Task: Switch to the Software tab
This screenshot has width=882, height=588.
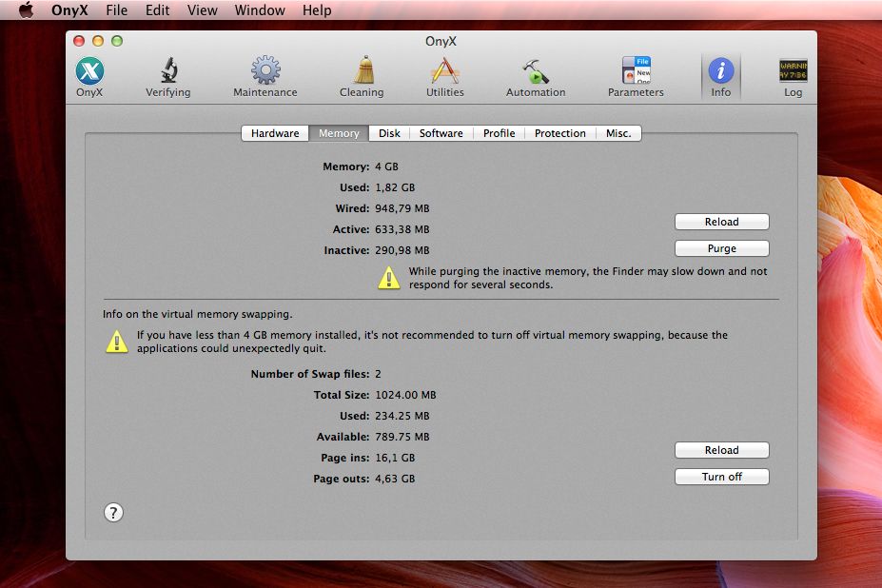Action: click(x=441, y=133)
